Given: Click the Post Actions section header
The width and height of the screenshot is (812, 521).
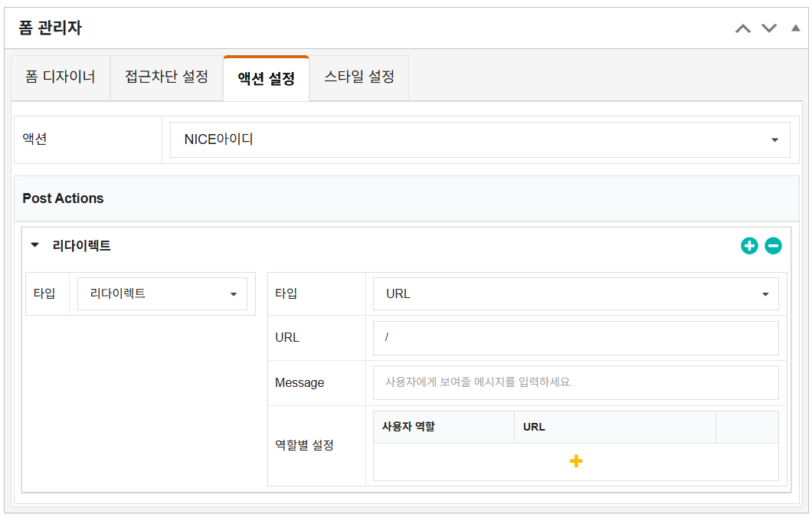Looking at the screenshot, I should point(63,198).
